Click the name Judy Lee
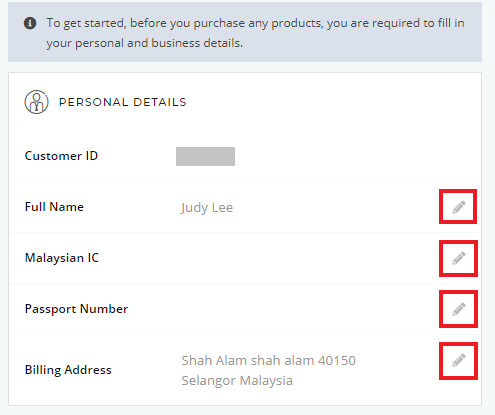 (207, 208)
